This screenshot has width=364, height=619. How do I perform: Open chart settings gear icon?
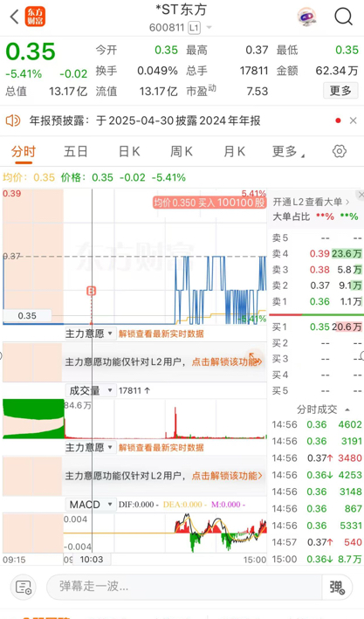click(x=340, y=151)
